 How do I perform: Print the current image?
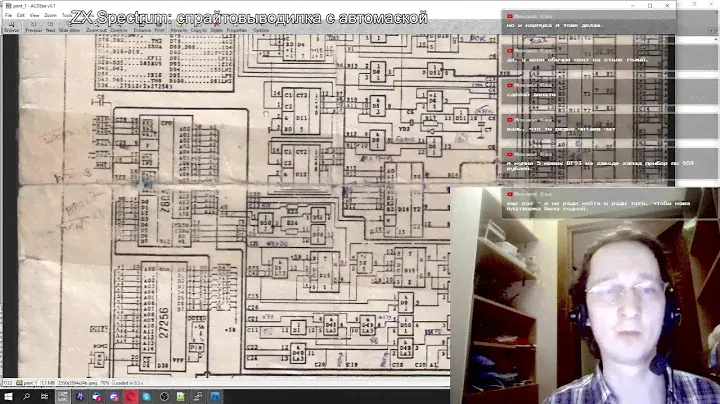click(159, 29)
